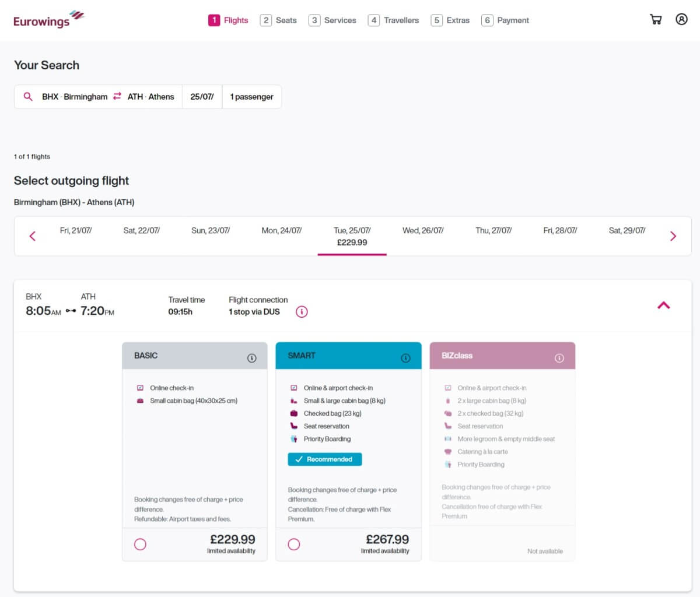Select date Sat, 29/07/
This screenshot has width=700, height=597.
[x=627, y=230]
